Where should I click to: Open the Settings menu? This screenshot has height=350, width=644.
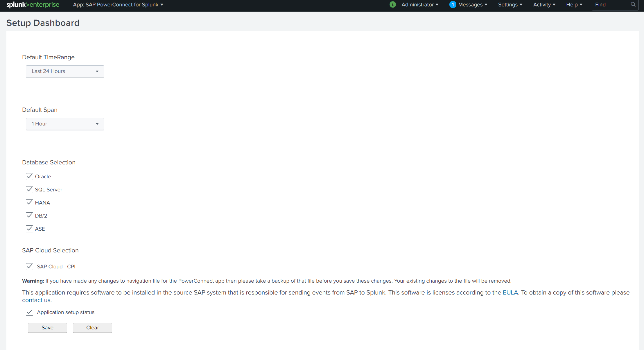pos(510,5)
